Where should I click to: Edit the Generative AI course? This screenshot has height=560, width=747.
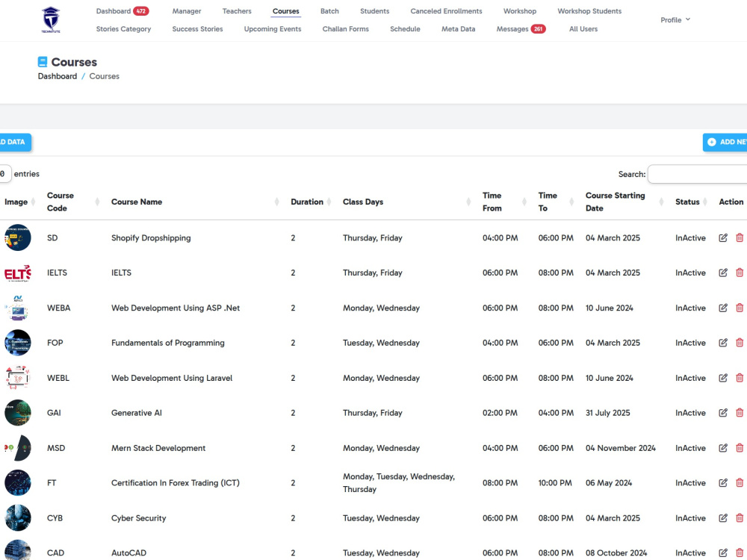coord(722,412)
